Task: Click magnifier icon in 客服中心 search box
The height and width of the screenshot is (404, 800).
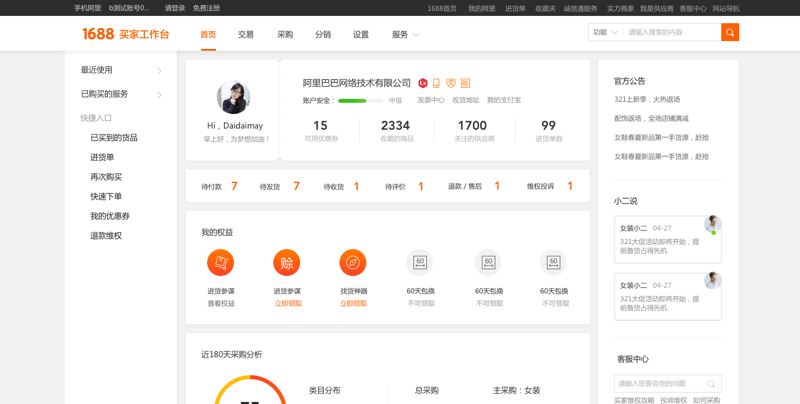Action: point(711,384)
